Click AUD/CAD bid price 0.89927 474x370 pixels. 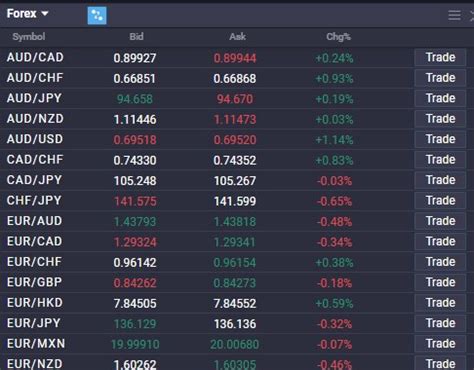point(135,58)
